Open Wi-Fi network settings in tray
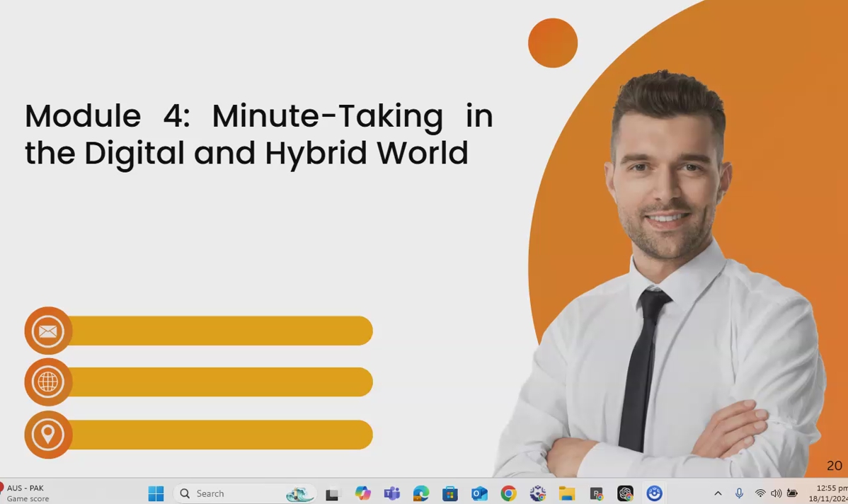 click(760, 493)
